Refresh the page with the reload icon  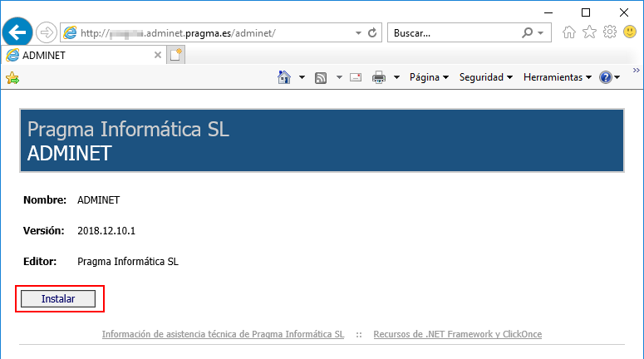coord(372,33)
